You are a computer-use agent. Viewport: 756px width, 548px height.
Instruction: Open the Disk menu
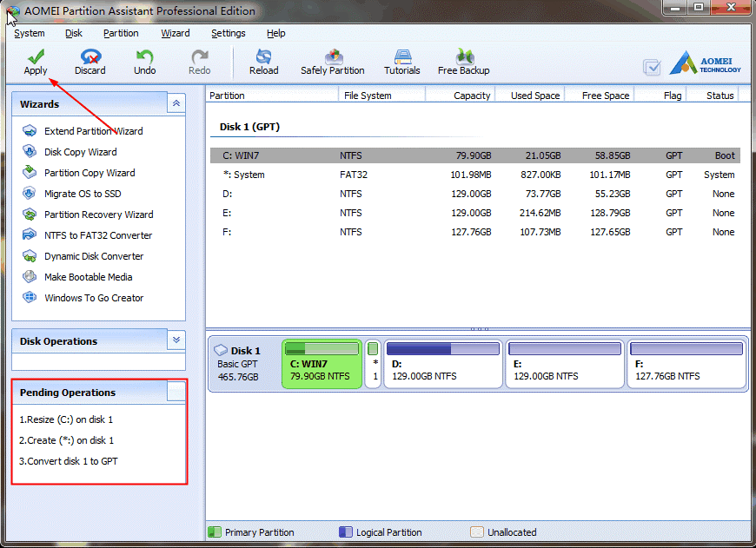pos(74,33)
